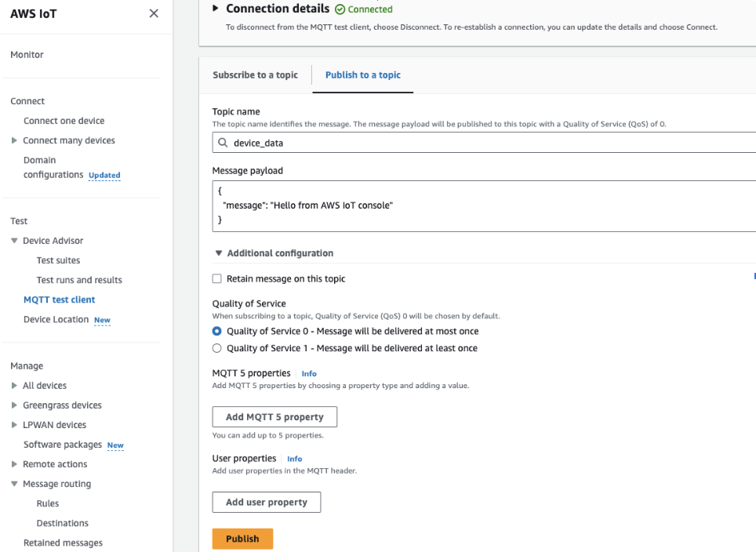Click the green Connected status icon
Viewport: 756px width, 552px height.
[x=340, y=9]
